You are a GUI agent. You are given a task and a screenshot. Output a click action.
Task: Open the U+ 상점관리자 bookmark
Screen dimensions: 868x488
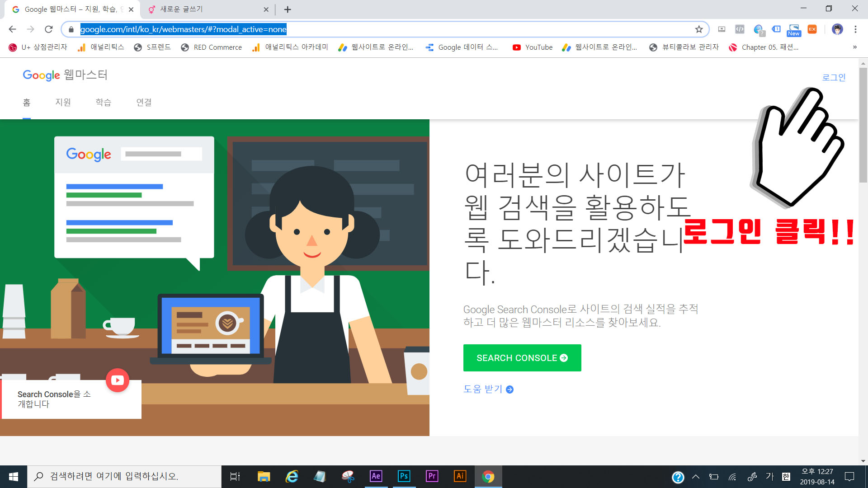[38, 47]
